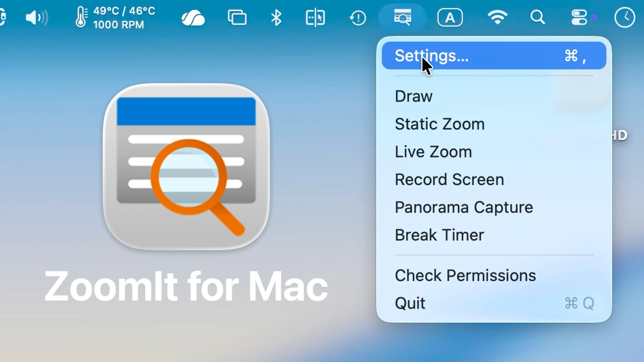Open the input source 'A' menu
The width and height of the screenshot is (644, 362).
(450, 18)
